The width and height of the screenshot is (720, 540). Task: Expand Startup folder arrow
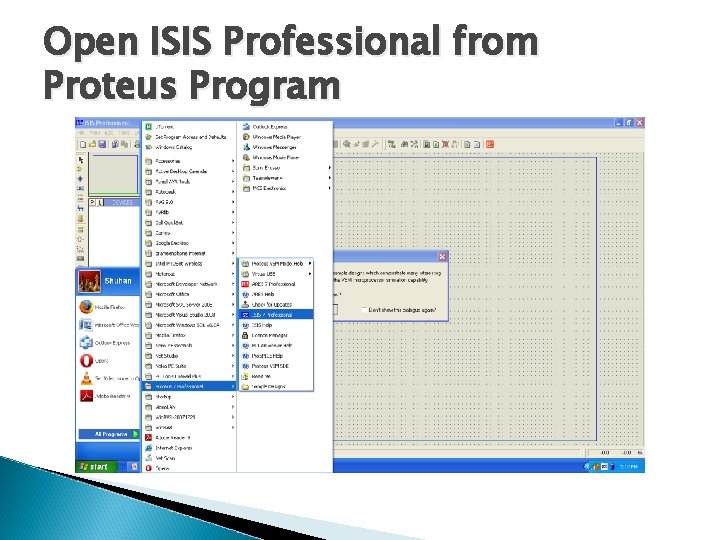(233, 397)
